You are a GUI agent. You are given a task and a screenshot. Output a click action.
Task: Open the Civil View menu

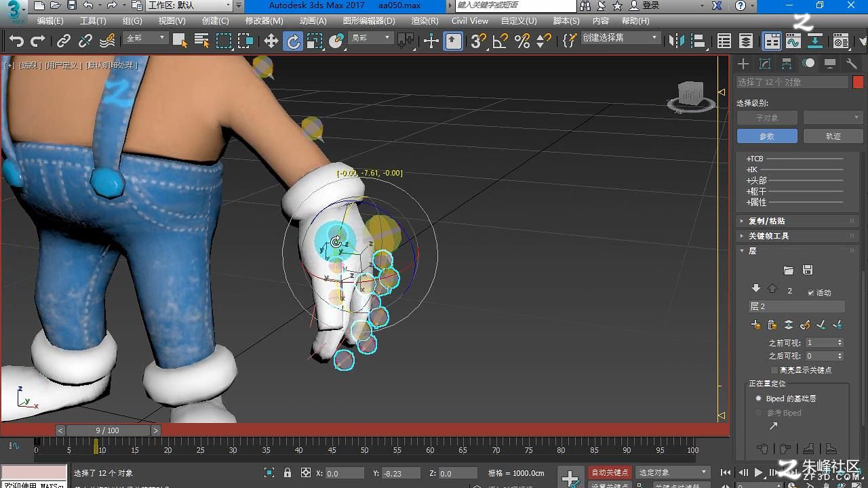tap(470, 21)
